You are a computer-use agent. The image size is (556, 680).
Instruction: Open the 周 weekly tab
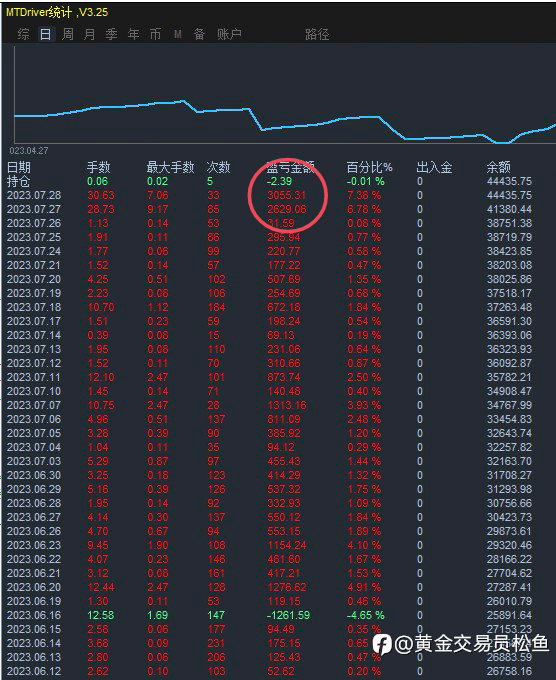pos(68,34)
